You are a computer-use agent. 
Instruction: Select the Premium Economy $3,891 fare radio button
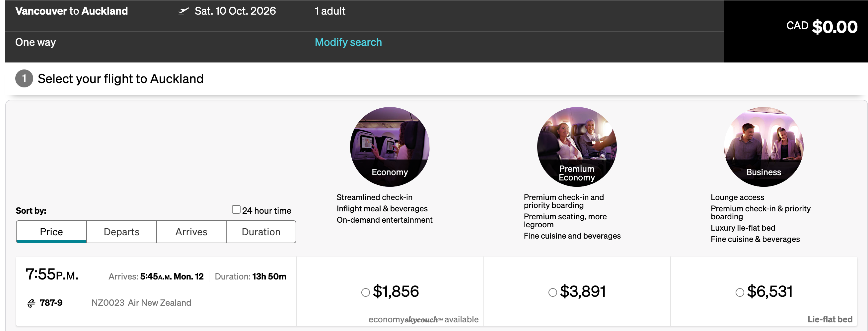[552, 293]
